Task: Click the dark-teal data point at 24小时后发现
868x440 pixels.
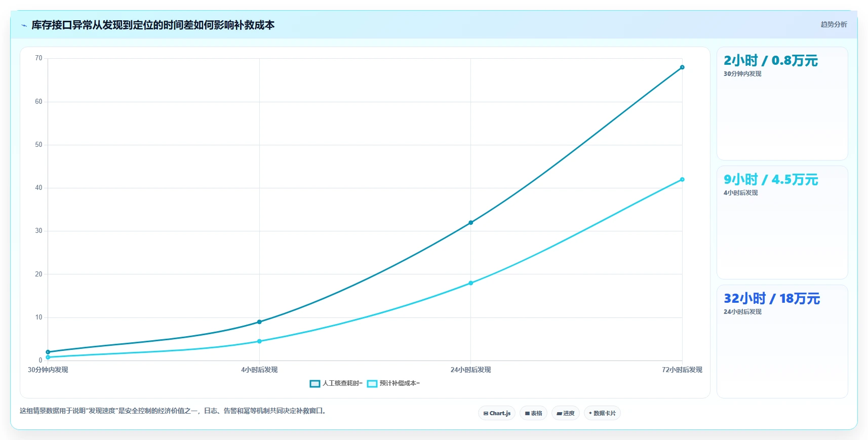Action: point(471,223)
